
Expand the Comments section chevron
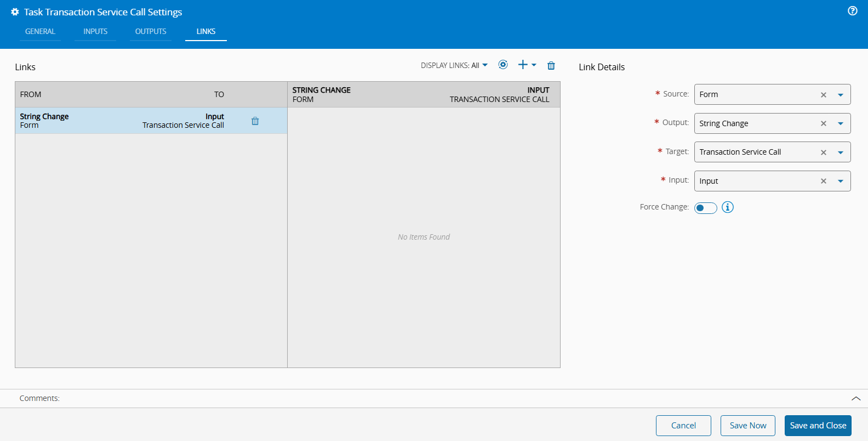tap(855, 399)
